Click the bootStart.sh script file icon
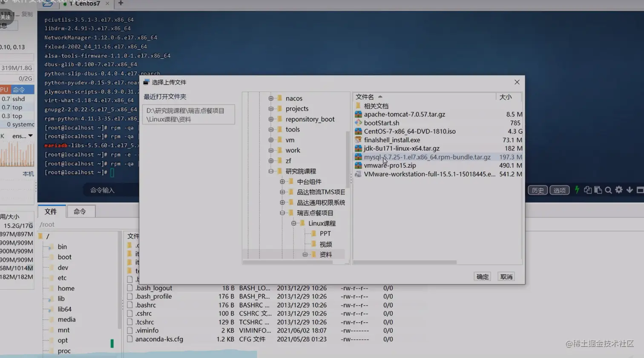This screenshot has width=644, height=358. pos(358,123)
